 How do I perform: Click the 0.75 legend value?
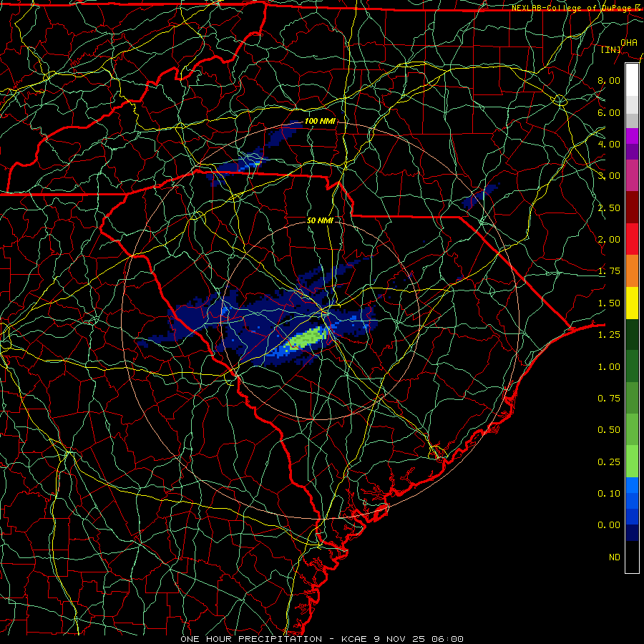609,399
